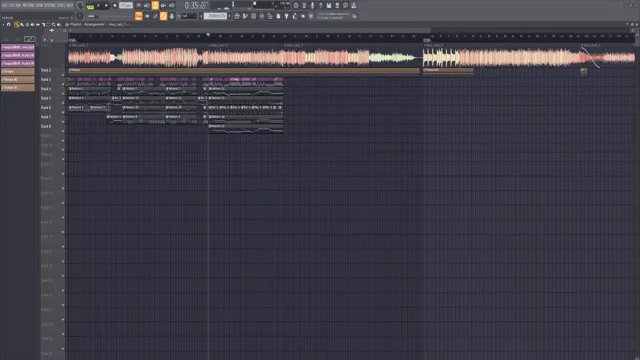Open the EDIT menu
This screenshot has height=360, width=640.
point(11,5)
